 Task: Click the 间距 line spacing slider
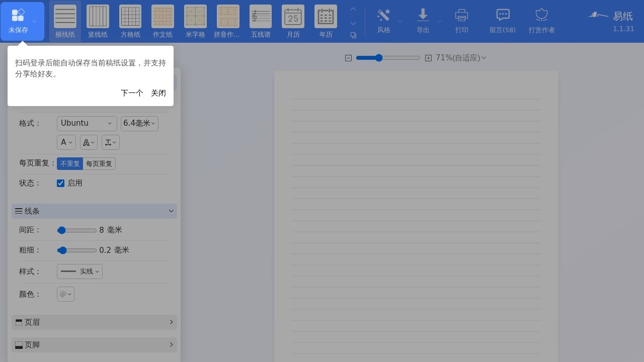click(x=76, y=230)
